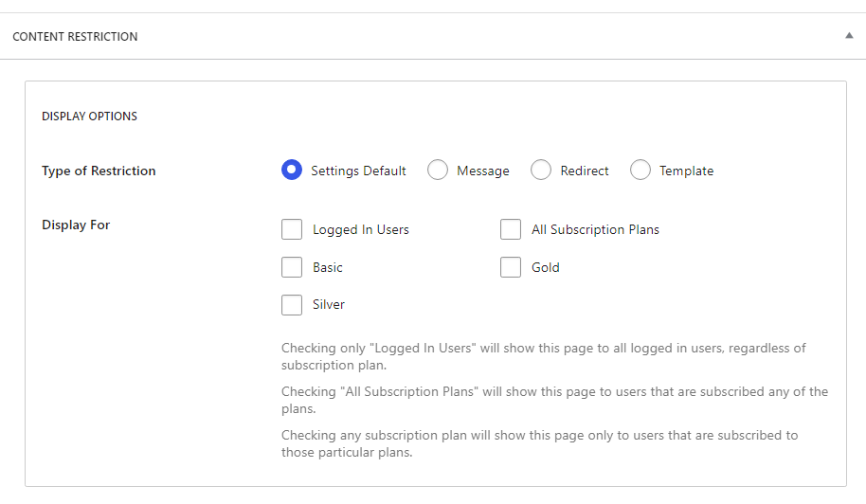Click help text about 'Logged In Users'
Viewport: 866px width, 504px height.
coord(544,356)
